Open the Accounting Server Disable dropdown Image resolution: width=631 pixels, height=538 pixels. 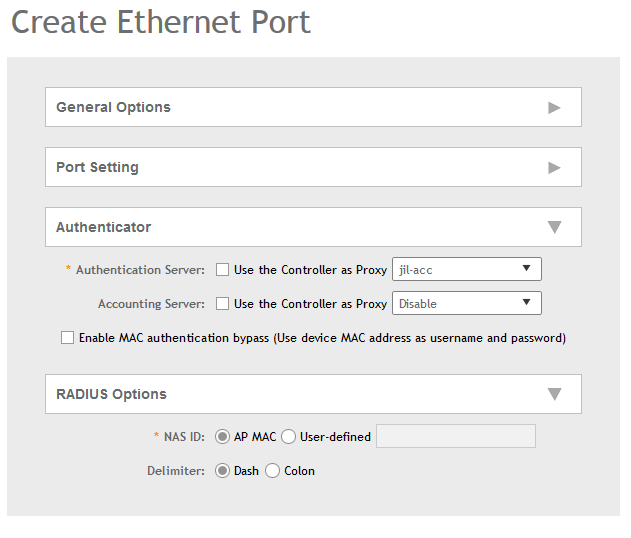pyautogui.click(x=466, y=303)
